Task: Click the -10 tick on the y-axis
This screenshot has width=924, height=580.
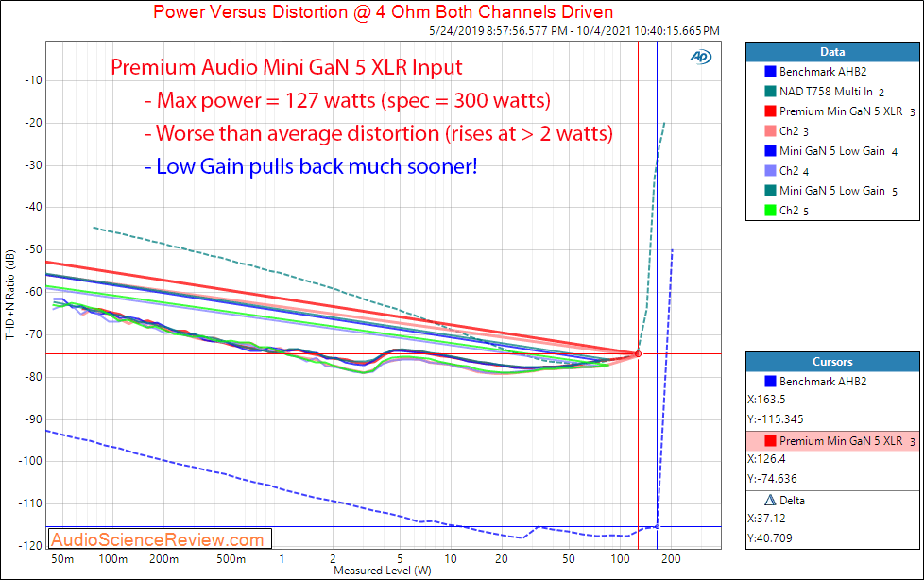Action: pos(33,80)
